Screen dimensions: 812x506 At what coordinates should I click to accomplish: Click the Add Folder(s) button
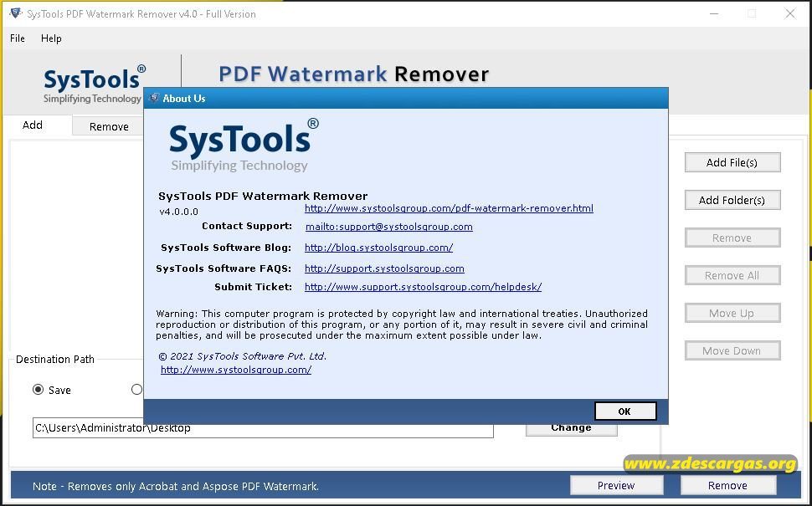pyautogui.click(x=732, y=200)
